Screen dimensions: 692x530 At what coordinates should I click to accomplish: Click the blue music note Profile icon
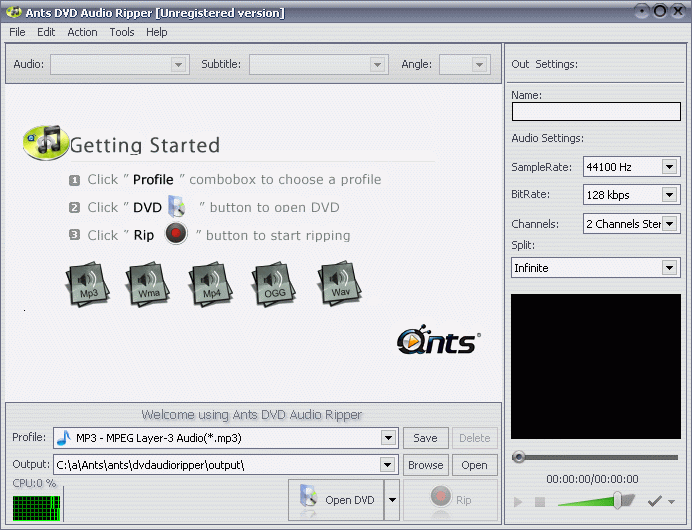point(64,438)
